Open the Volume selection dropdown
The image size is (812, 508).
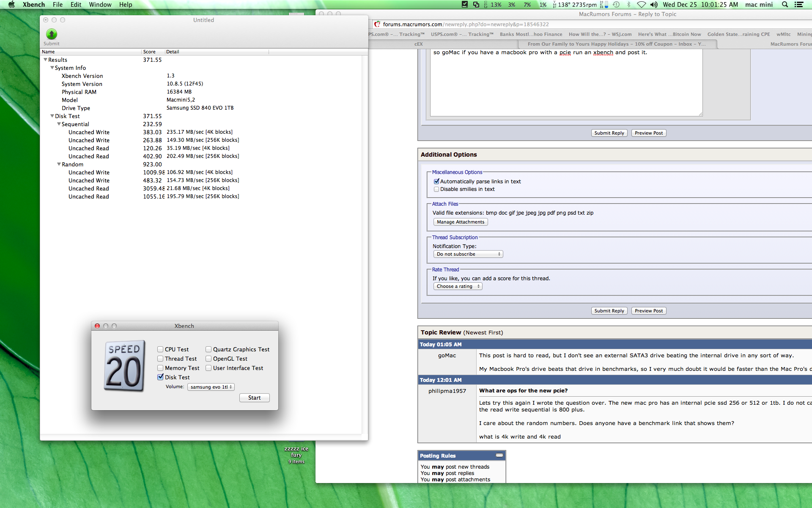tap(211, 387)
